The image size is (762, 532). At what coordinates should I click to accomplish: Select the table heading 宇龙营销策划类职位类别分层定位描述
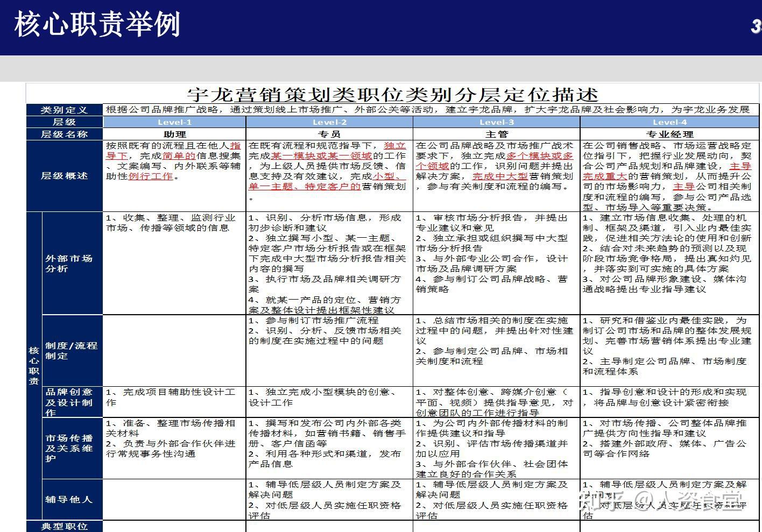click(392, 94)
